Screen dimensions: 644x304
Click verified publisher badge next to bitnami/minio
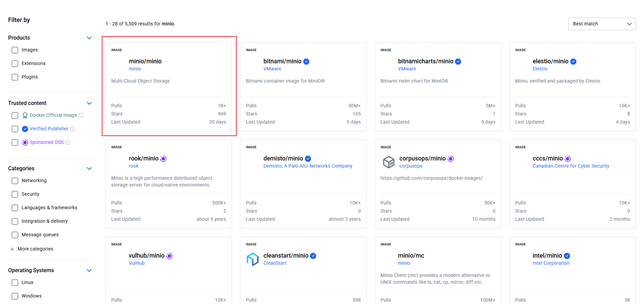306,62
